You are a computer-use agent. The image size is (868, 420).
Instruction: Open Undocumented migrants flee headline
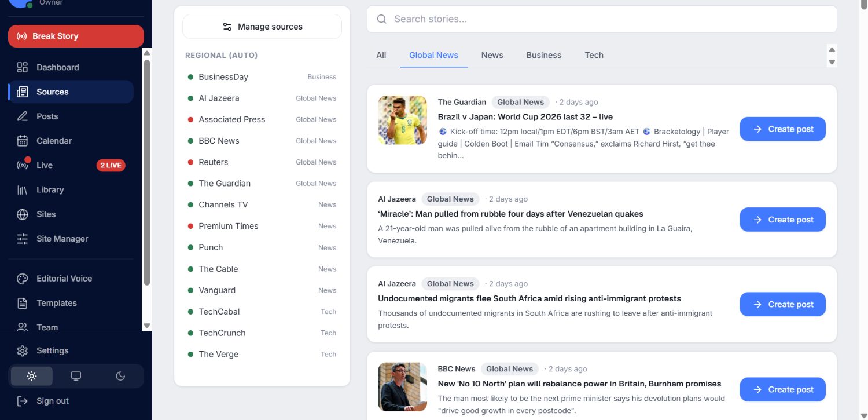click(529, 298)
